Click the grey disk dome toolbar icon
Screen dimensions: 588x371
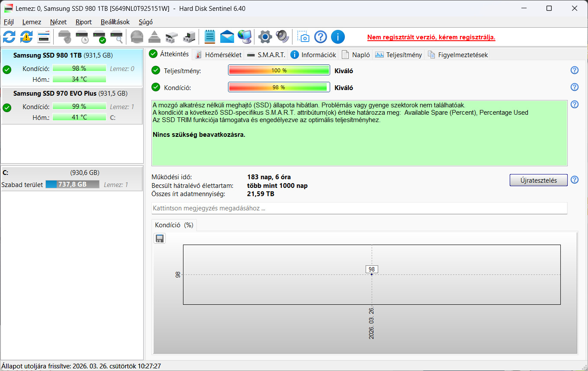[x=137, y=37]
